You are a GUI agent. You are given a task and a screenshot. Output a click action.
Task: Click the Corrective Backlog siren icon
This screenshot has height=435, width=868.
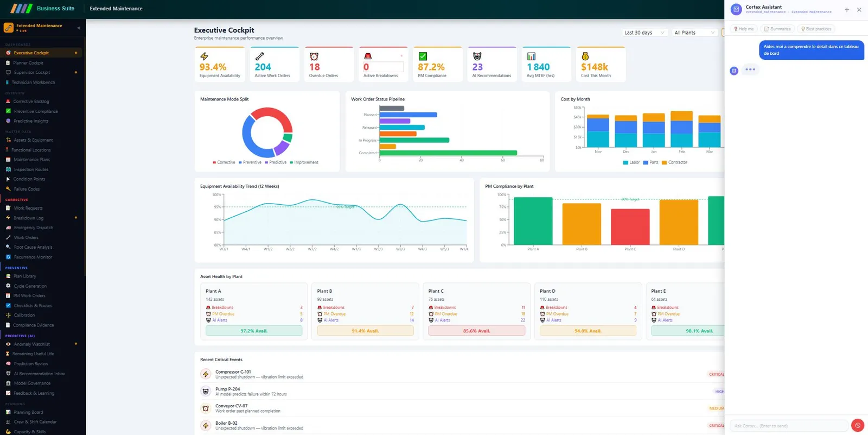[x=8, y=102]
